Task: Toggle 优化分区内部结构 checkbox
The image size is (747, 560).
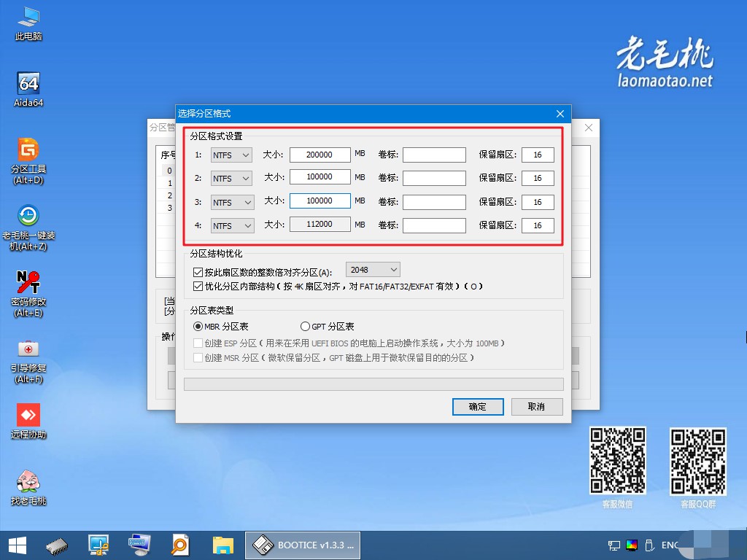Action: [x=198, y=286]
